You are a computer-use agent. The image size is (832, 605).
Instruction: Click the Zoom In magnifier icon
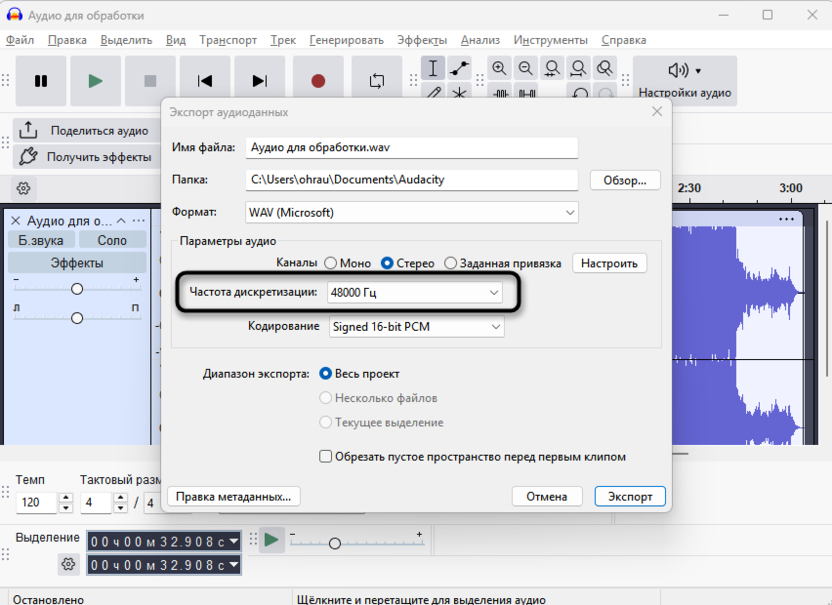click(499, 68)
